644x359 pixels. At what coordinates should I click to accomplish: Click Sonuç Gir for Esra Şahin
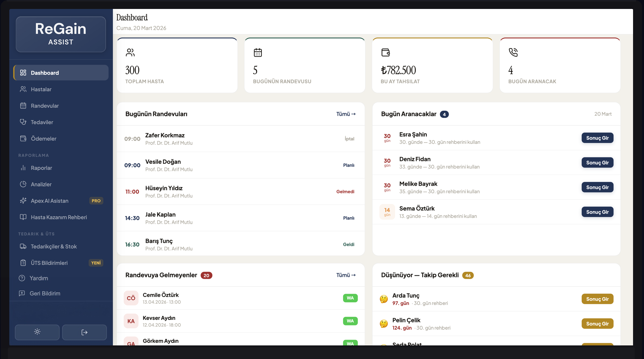coord(597,138)
